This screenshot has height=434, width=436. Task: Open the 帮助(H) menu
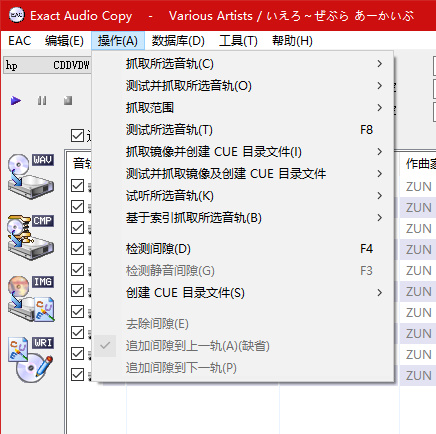[292, 41]
